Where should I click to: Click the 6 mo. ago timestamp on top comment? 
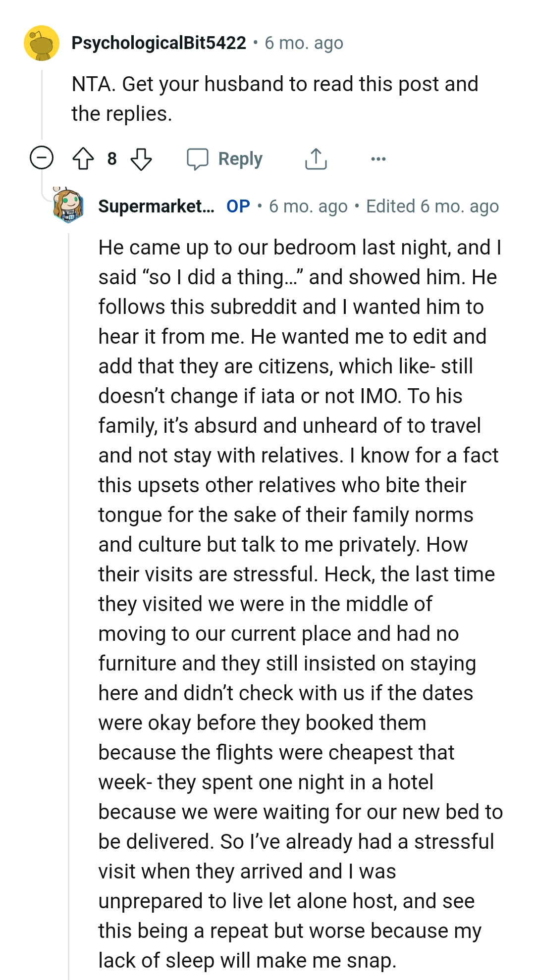pyautogui.click(x=304, y=44)
